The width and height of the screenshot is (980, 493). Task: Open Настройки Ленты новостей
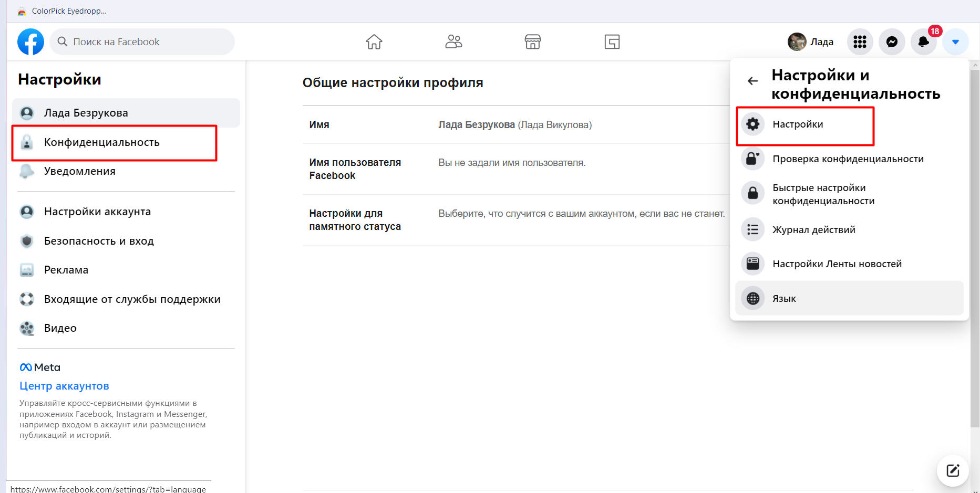tap(849, 264)
